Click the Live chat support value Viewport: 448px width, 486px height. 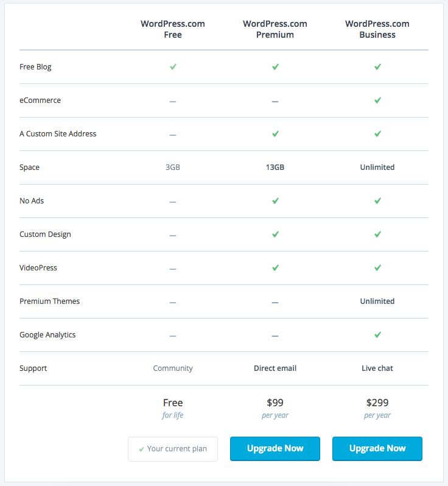point(377,368)
